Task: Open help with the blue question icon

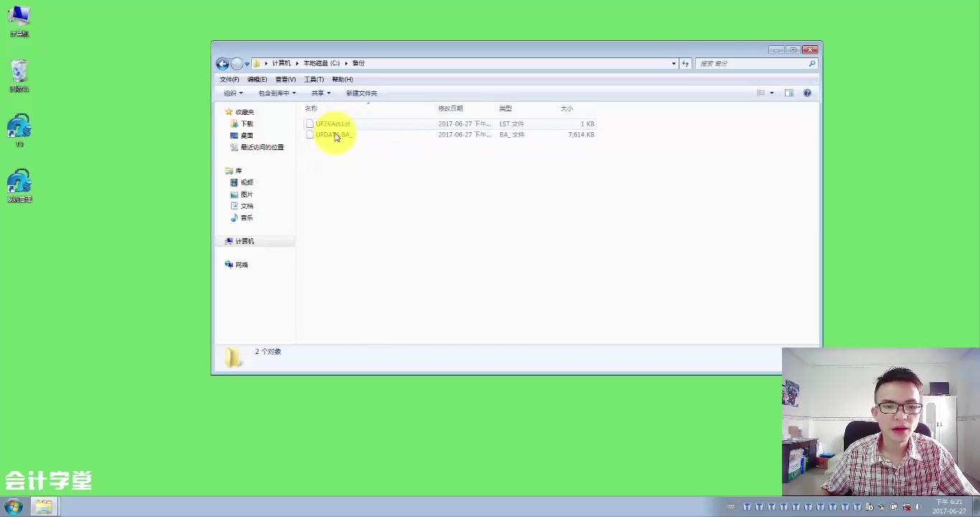Action: point(807,93)
